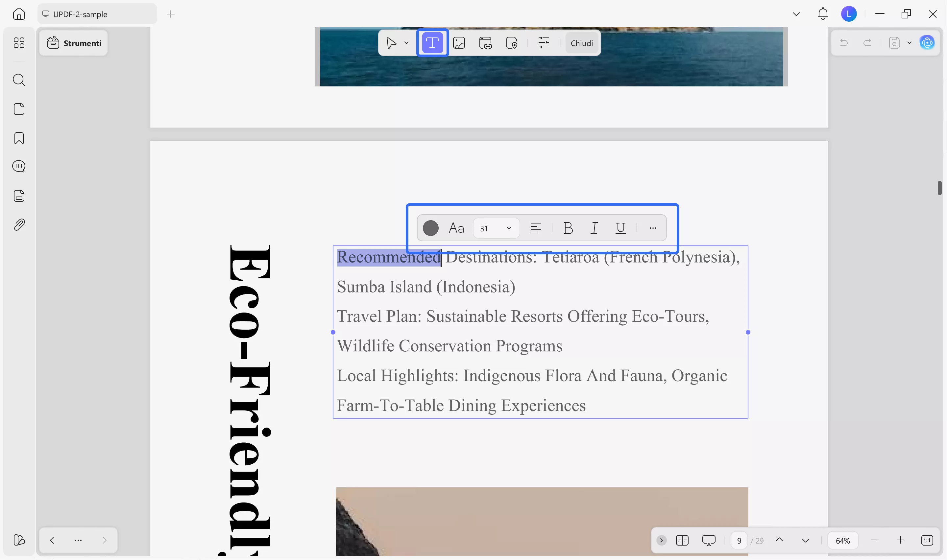Open the Bookmarks panel

point(19,138)
